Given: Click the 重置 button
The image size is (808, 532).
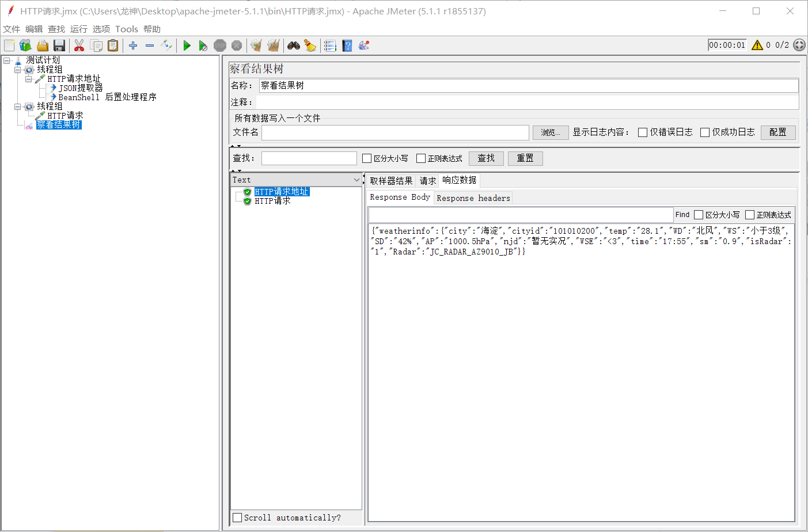Looking at the screenshot, I should 525,158.
